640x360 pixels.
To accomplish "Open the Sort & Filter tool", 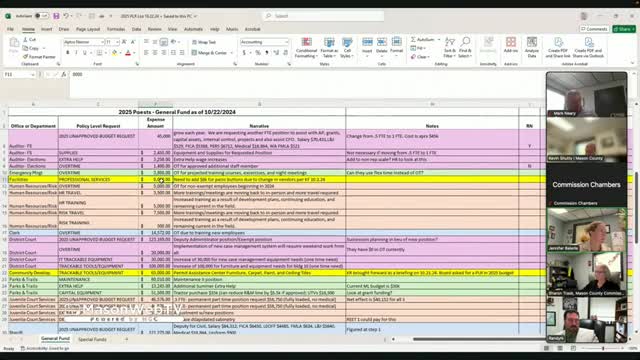I will 449,47.
